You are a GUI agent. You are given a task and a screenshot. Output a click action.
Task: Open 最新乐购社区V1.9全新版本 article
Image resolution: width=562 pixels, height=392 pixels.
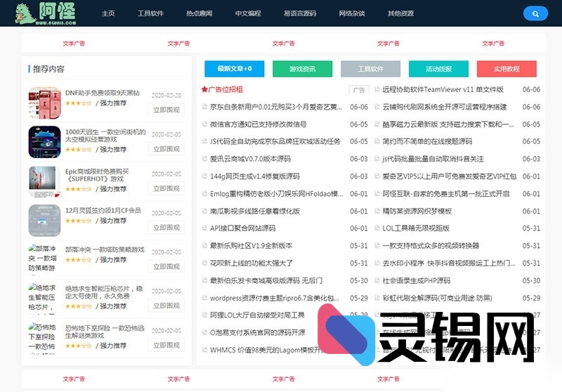[251, 246]
